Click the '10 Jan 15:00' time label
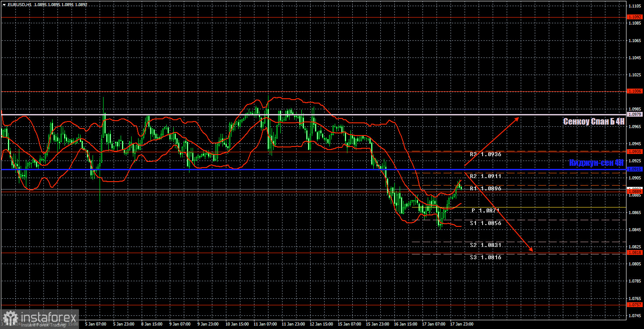Image resolution: width=644 pixels, height=329 pixels. tap(237, 324)
